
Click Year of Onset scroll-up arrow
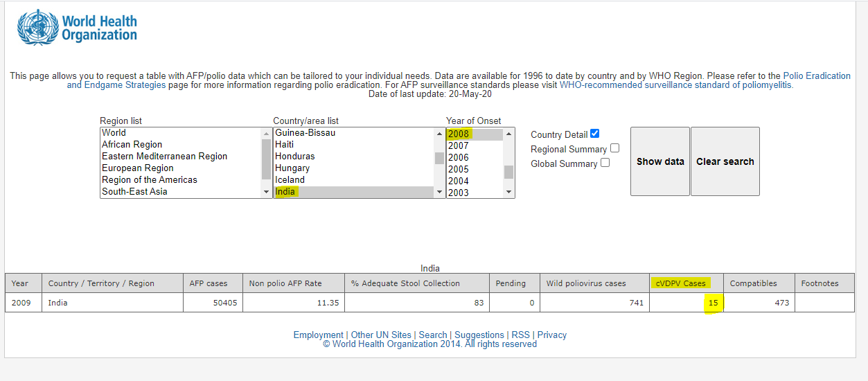(509, 134)
